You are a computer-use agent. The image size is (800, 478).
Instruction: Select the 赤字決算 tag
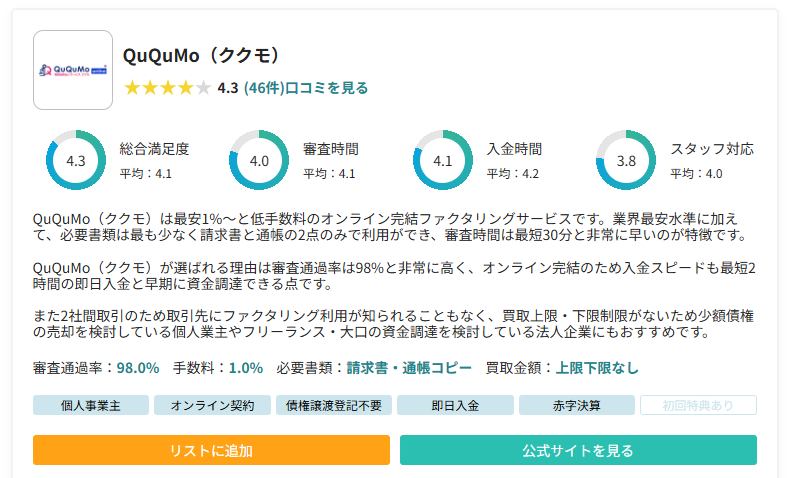pyautogui.click(x=577, y=405)
